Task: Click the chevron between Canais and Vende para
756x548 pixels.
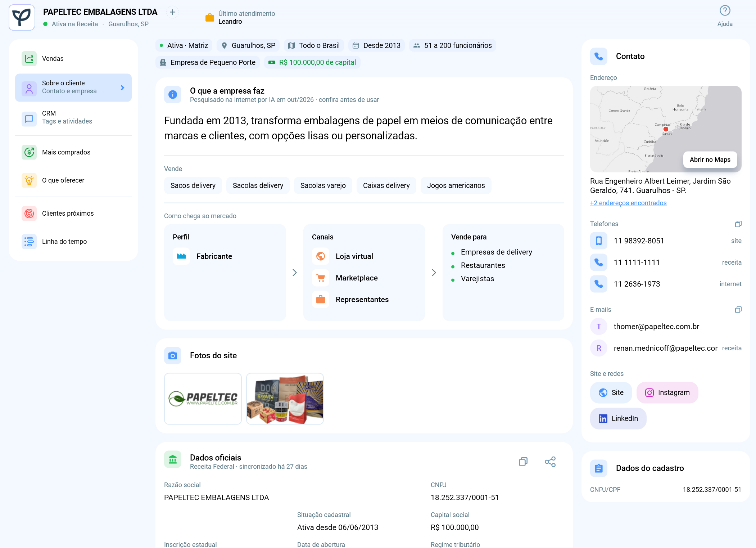Action: tap(434, 273)
